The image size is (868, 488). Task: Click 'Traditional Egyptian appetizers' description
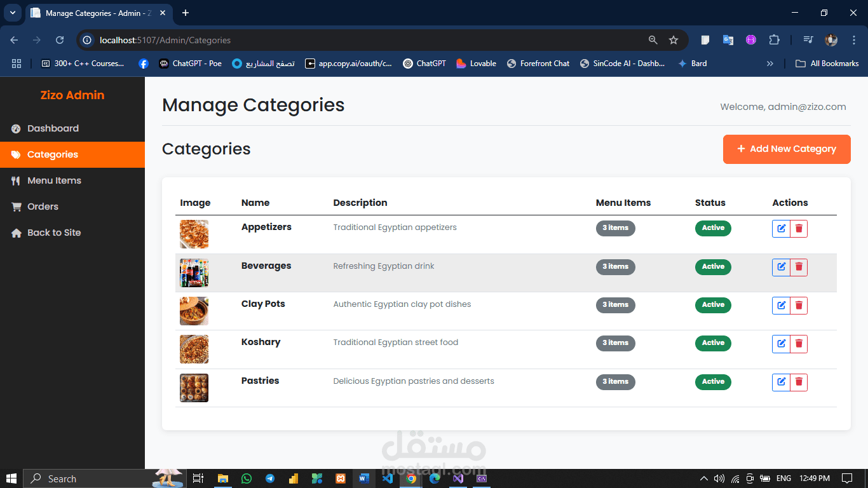coord(395,227)
